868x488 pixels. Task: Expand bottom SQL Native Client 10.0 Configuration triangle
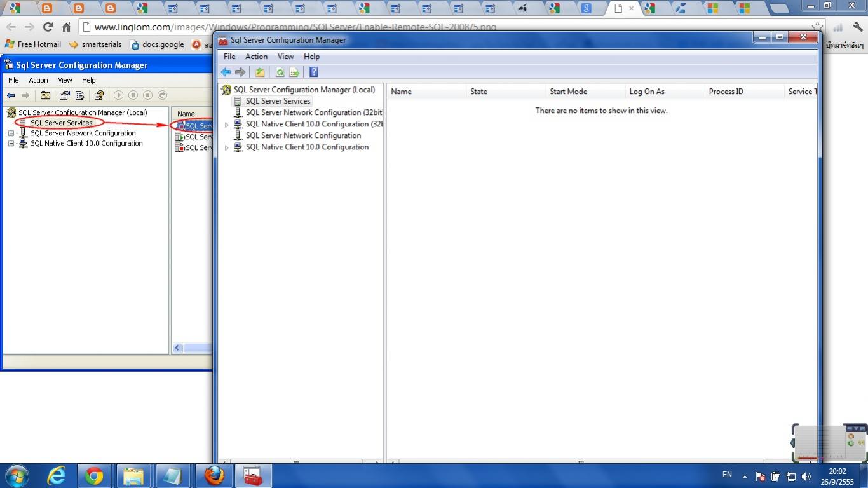[227, 147]
